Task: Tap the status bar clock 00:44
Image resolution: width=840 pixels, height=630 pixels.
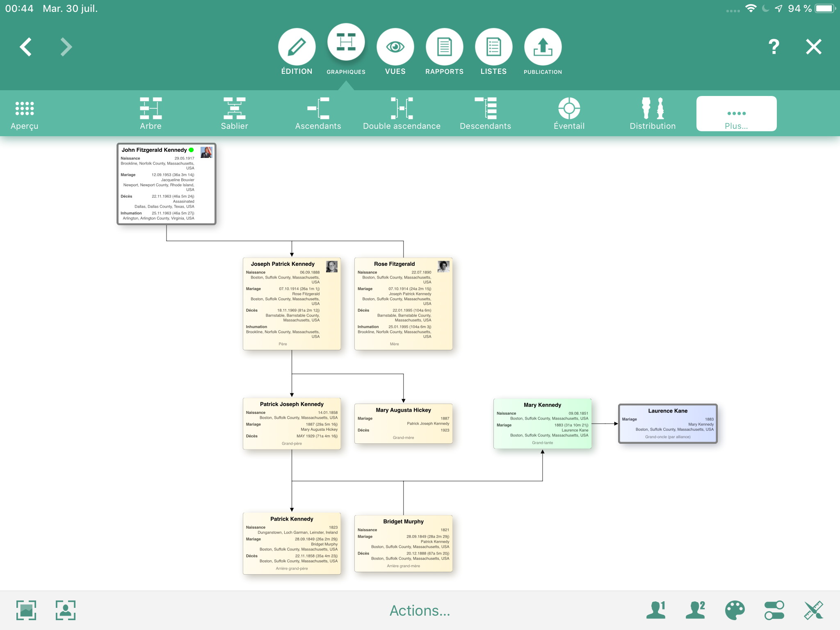Action: [x=19, y=9]
